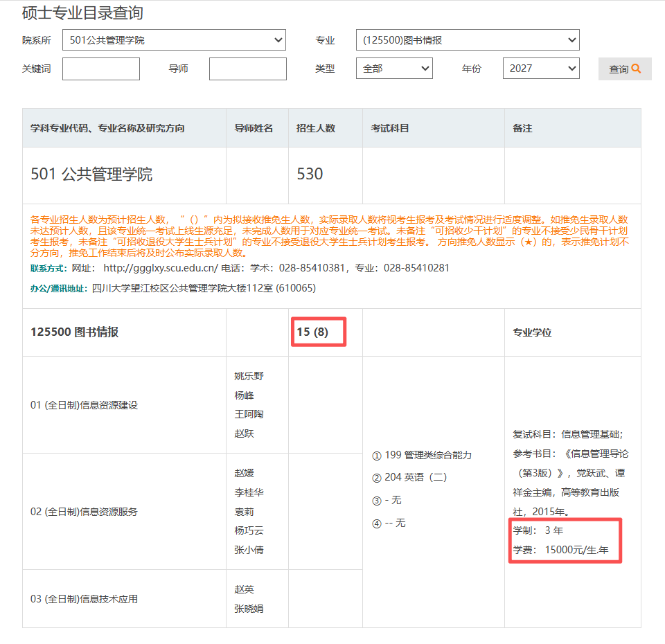Expand the 类型 type dropdown
This screenshot has width=665, height=644.
point(394,69)
